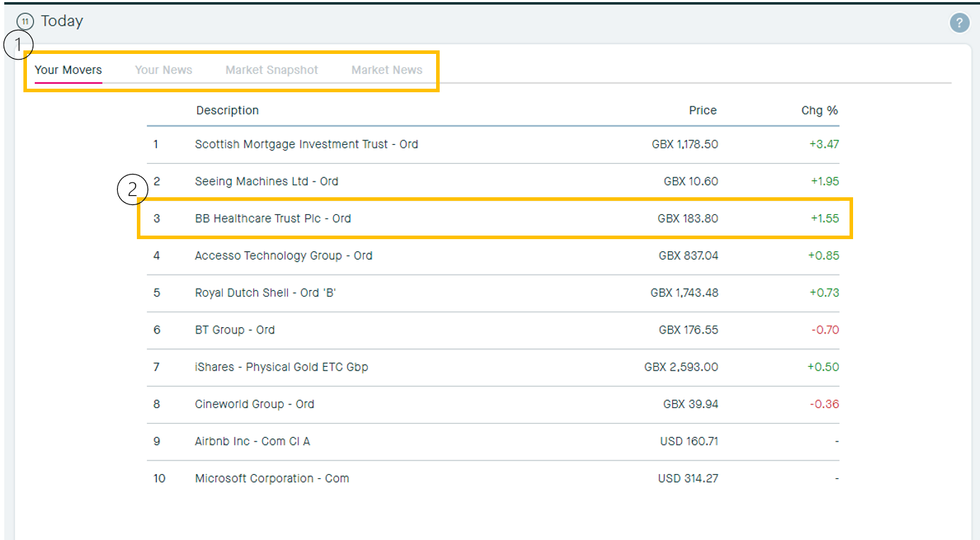Select BT Group - Ord holding
Viewport: 980px width, 540px height.
pyautogui.click(x=235, y=330)
